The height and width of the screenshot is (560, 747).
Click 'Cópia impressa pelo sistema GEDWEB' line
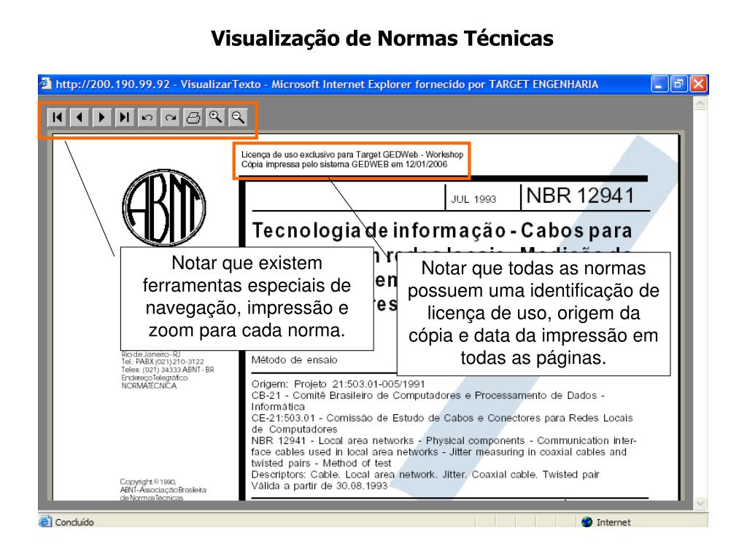344,164
